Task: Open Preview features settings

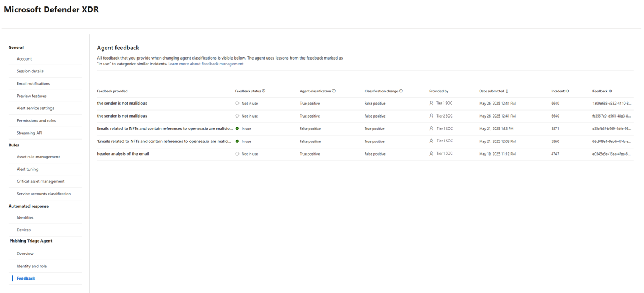Action: coord(32,96)
